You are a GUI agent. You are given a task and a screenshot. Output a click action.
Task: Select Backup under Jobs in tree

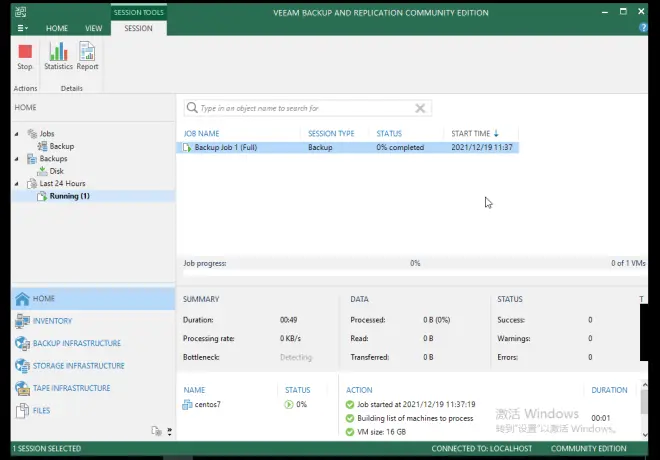(62, 146)
